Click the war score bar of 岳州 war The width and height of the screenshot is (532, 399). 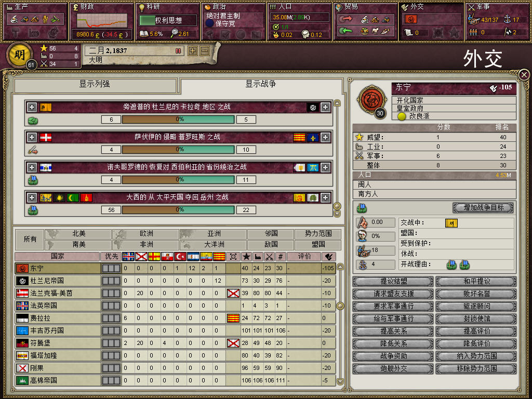178,210
